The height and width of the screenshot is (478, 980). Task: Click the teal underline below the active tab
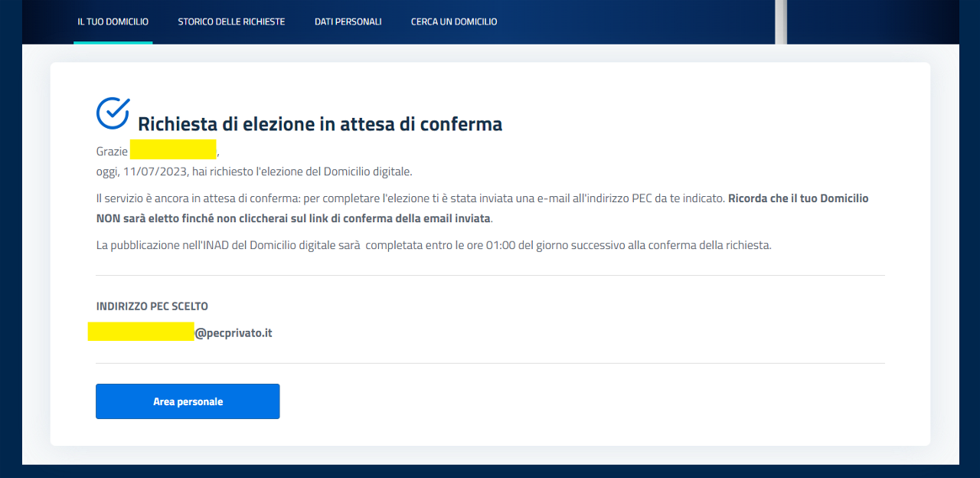tap(113, 42)
